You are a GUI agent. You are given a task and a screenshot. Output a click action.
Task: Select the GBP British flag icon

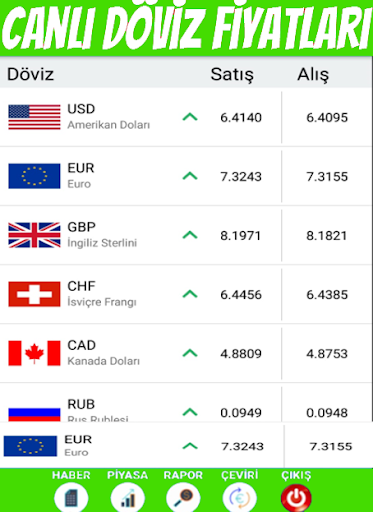point(34,235)
